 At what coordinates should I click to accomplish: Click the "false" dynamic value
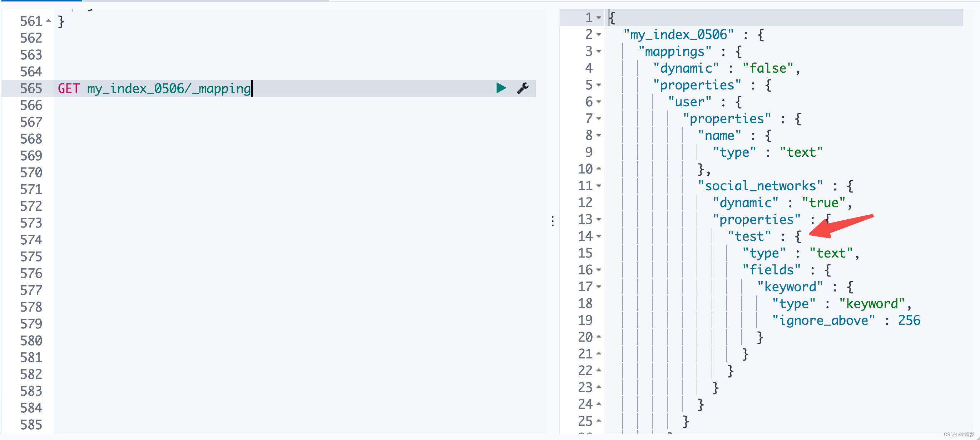coord(768,68)
